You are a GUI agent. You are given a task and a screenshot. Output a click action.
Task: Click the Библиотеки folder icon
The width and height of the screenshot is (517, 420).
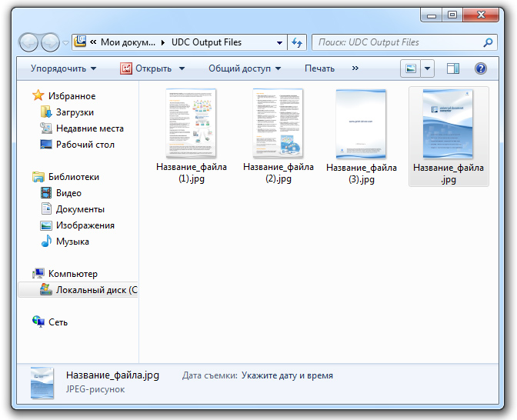(x=38, y=177)
